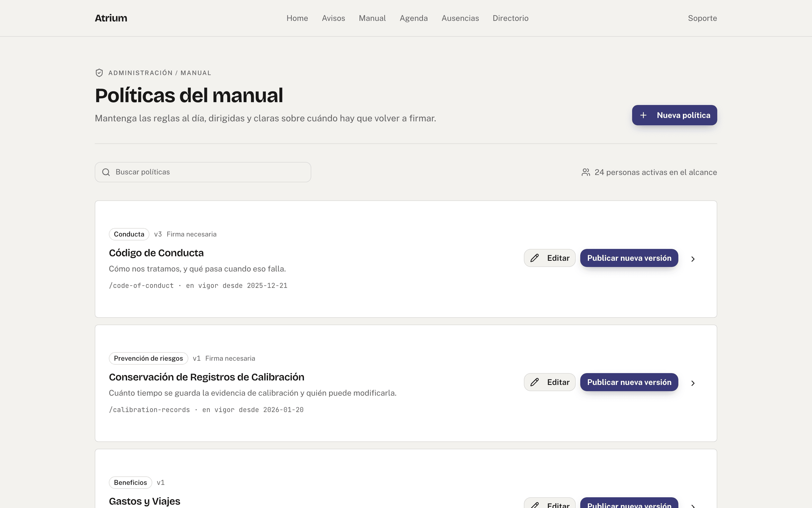
Task: Open Conservación de Registros de Calibración title
Action: pyautogui.click(x=206, y=377)
